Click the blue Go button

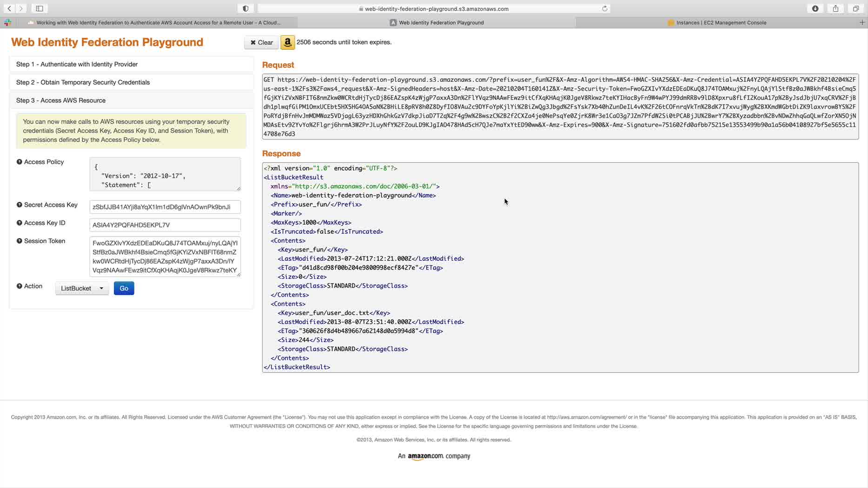click(x=124, y=288)
